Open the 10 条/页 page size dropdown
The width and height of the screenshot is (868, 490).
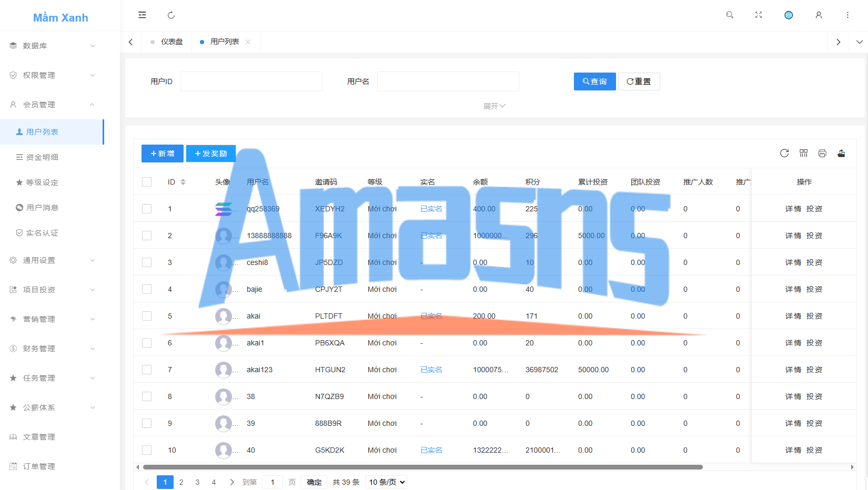click(x=387, y=482)
